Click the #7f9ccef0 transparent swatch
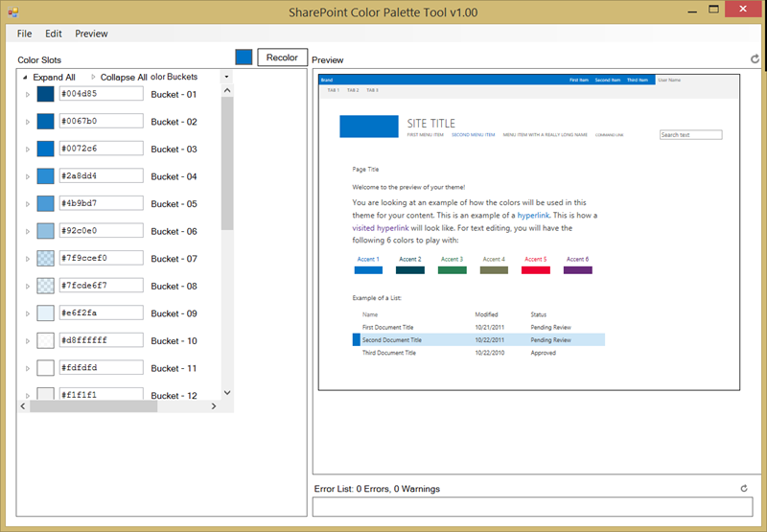Screen dimensions: 767x532 [x=45, y=258]
